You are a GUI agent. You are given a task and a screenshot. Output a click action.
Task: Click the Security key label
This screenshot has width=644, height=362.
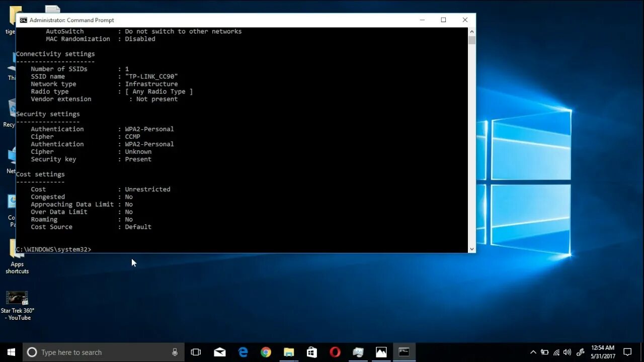(53, 159)
